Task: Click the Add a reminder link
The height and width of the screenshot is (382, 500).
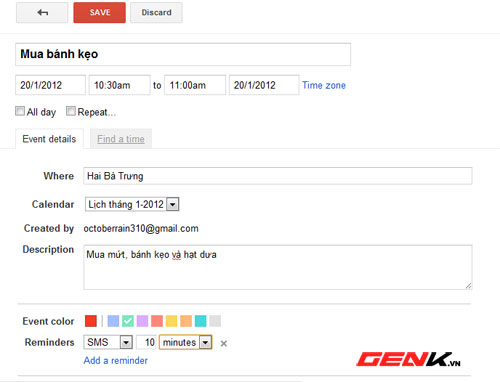Action: (x=116, y=360)
